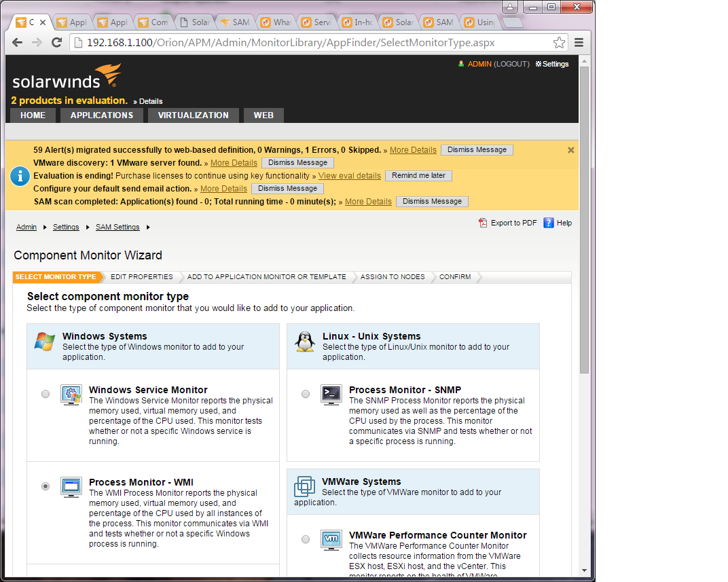Click the Details link beside evaluation notice
The image size is (728, 582).
point(151,101)
